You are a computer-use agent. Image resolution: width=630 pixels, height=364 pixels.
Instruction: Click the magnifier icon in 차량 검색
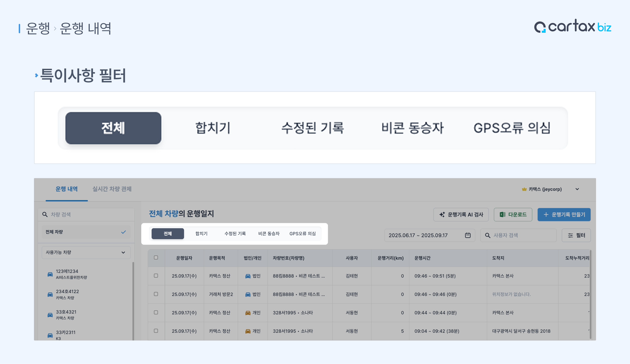45,215
